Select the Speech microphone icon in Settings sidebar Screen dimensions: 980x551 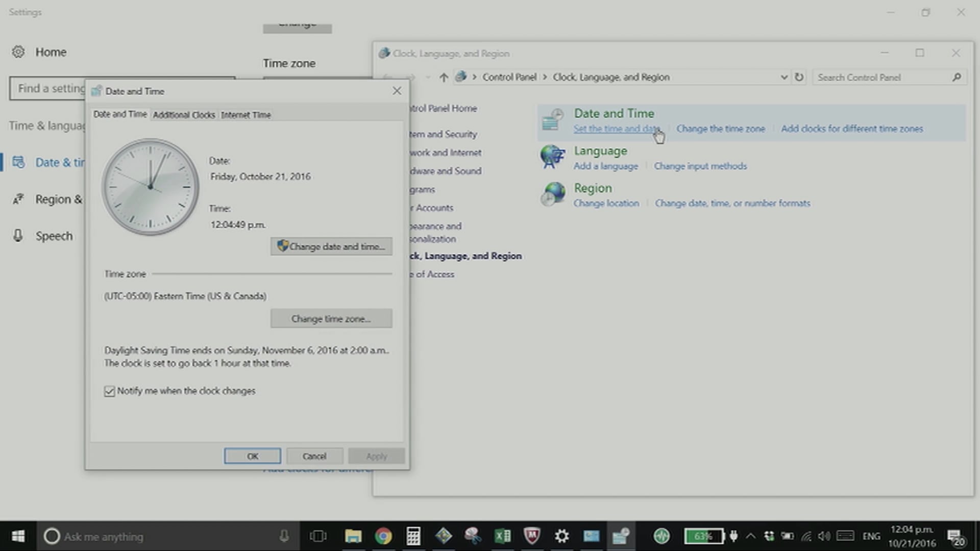click(18, 236)
